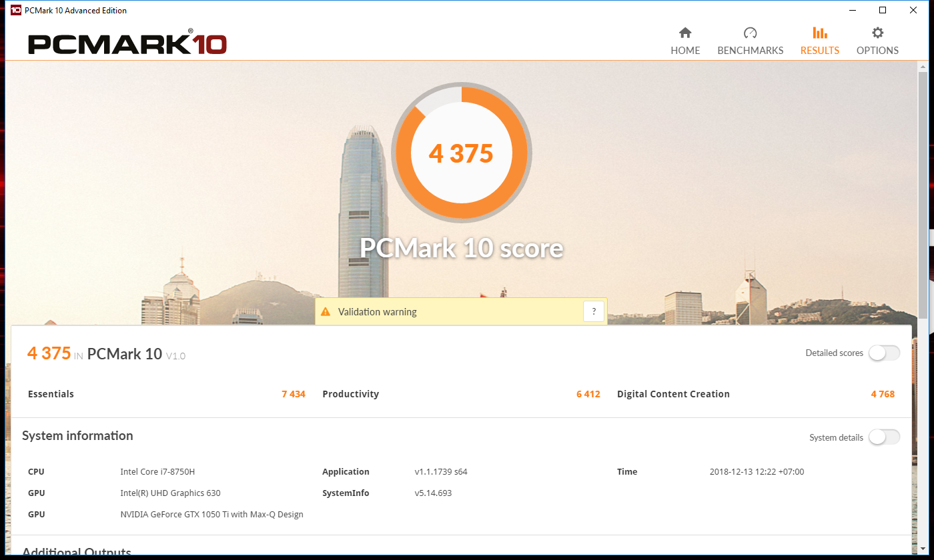
Task: Click the 4 375 IN PCMark 10 heading
Action: point(106,353)
